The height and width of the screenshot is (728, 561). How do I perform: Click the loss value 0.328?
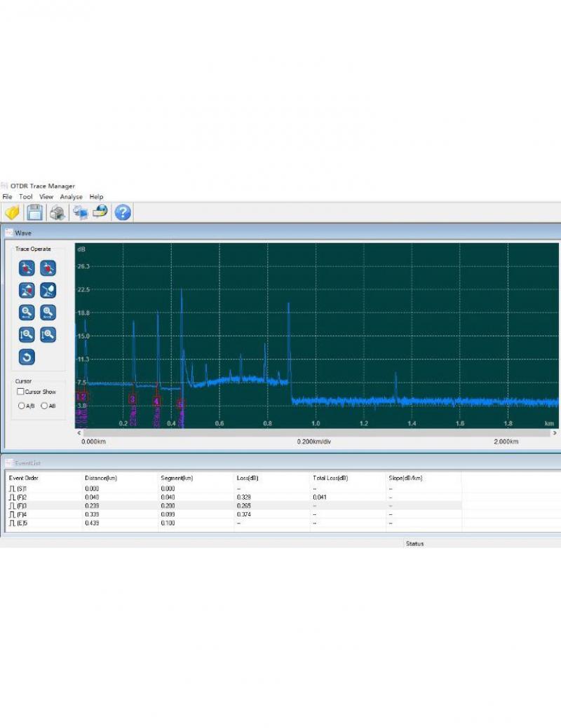point(243,497)
